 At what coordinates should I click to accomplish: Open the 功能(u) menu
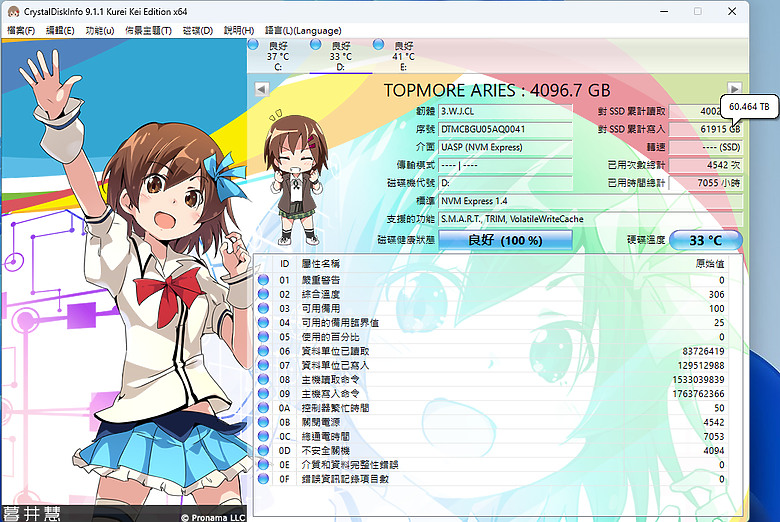pos(99,30)
